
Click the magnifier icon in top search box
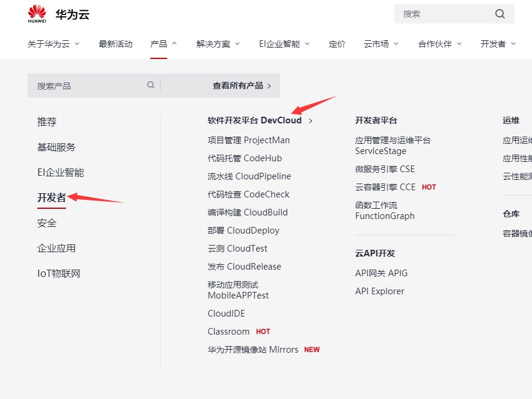click(500, 14)
